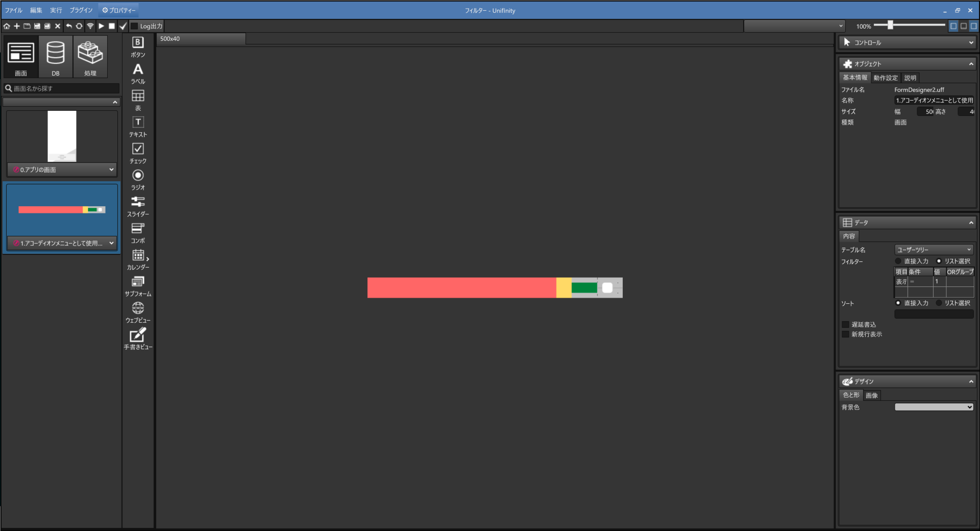Click the 名称 input field

(934, 100)
